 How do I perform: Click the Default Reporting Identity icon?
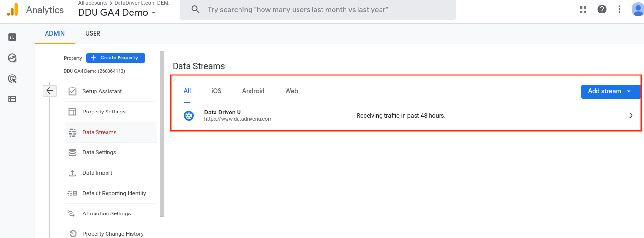tap(72, 193)
